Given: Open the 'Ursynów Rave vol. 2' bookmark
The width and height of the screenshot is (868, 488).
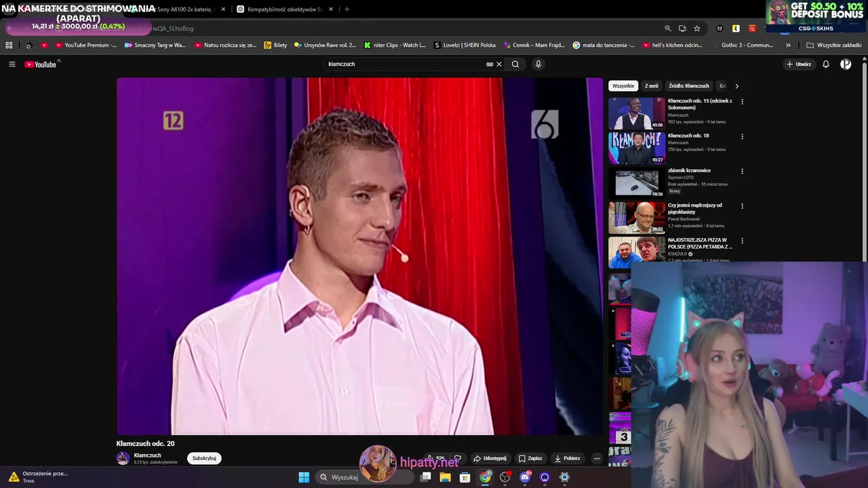Looking at the screenshot, I should [325, 45].
